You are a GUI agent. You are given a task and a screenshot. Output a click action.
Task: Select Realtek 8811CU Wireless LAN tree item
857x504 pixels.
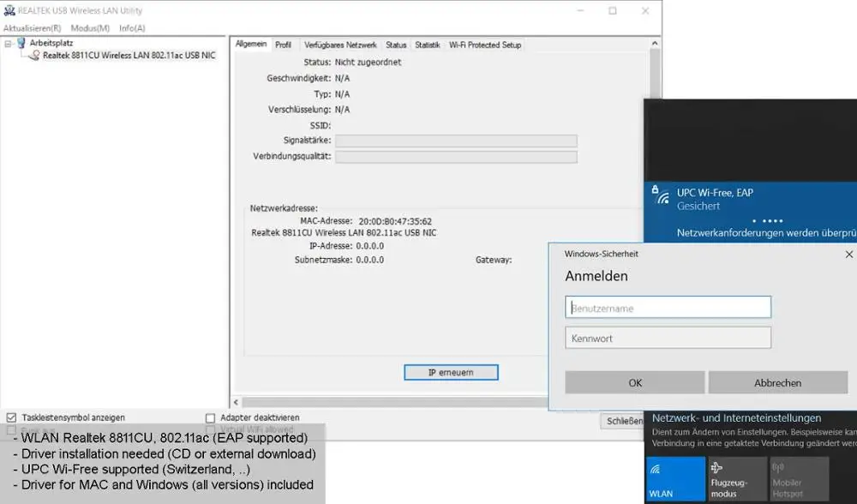click(129, 55)
